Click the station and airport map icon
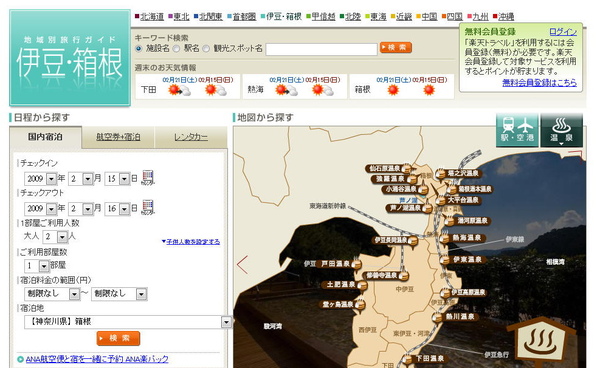This screenshot has height=368, width=600. point(517,131)
